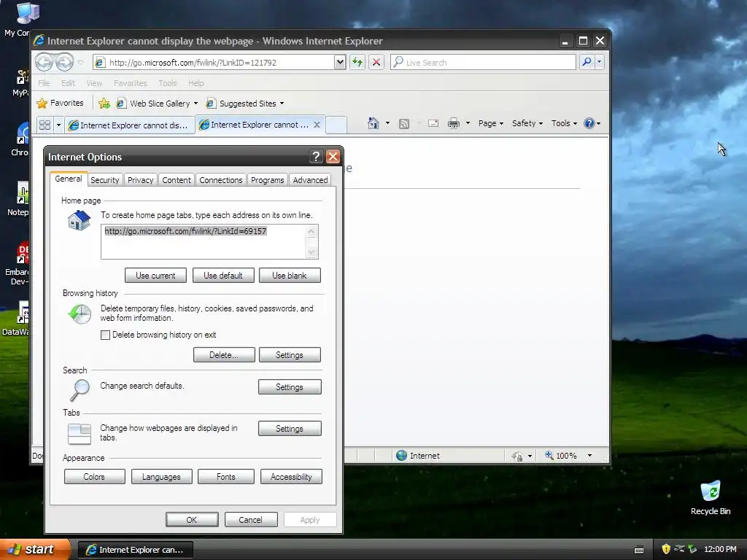Image resolution: width=747 pixels, height=560 pixels.
Task: Open the recent pages dropdown arrow
Action: (x=80, y=63)
